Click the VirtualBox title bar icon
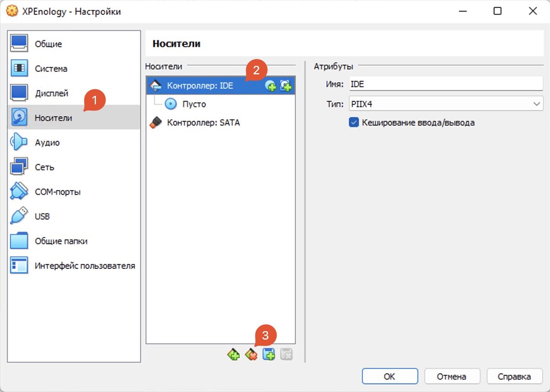 pos(12,11)
